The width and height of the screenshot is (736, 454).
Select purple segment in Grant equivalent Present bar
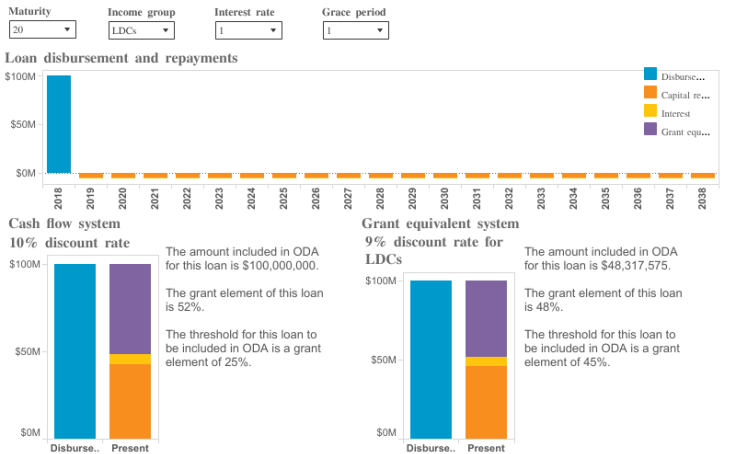tap(486, 318)
